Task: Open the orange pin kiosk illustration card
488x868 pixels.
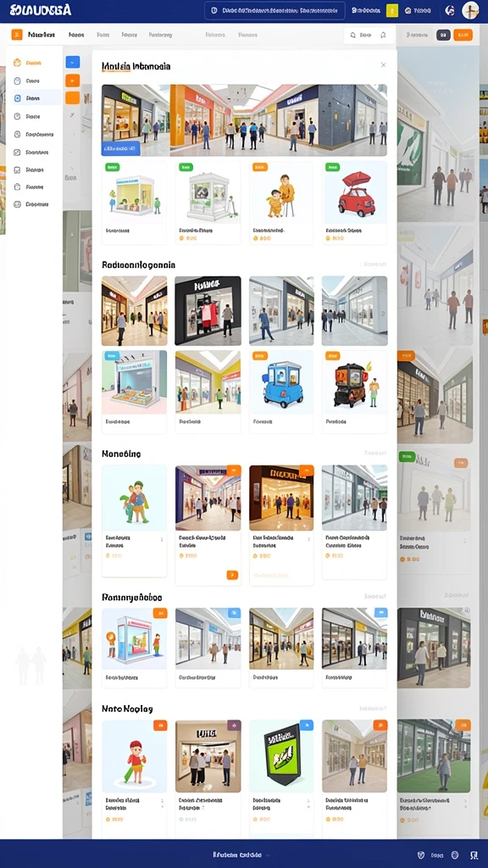Action: [x=134, y=647]
